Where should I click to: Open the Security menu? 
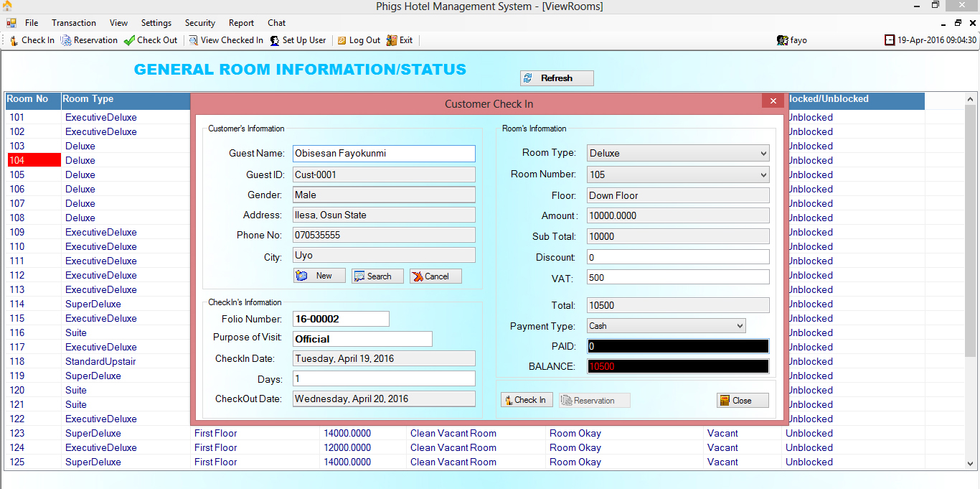click(x=200, y=23)
